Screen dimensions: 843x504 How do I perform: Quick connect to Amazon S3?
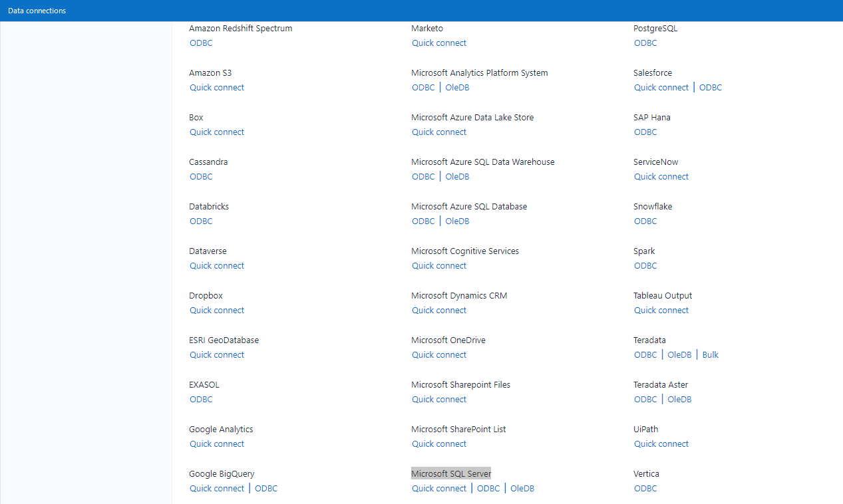216,87
